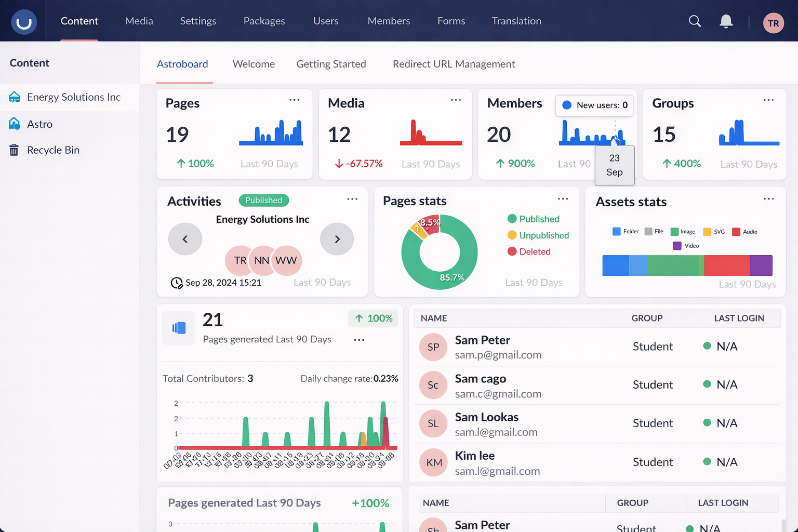This screenshot has height=532, width=798.
Task: Click the pages generated document icon
Action: pos(179,328)
